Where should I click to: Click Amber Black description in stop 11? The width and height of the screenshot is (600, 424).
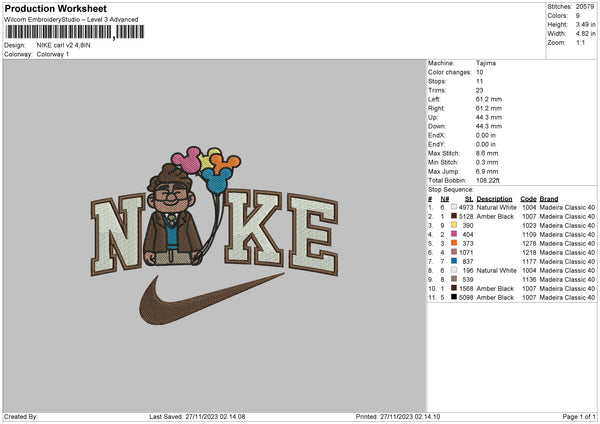[495, 297]
